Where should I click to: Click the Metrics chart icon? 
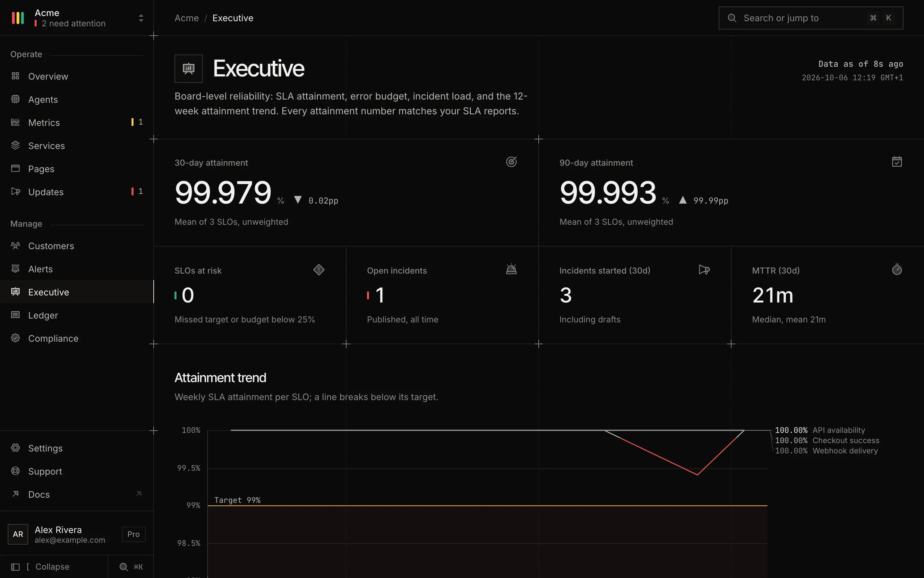coord(15,122)
